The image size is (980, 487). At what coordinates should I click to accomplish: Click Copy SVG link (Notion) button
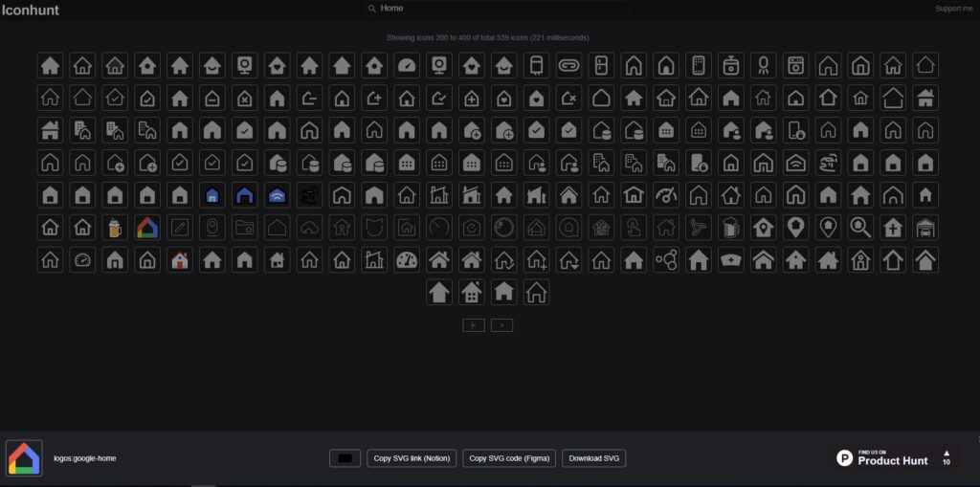(x=412, y=458)
